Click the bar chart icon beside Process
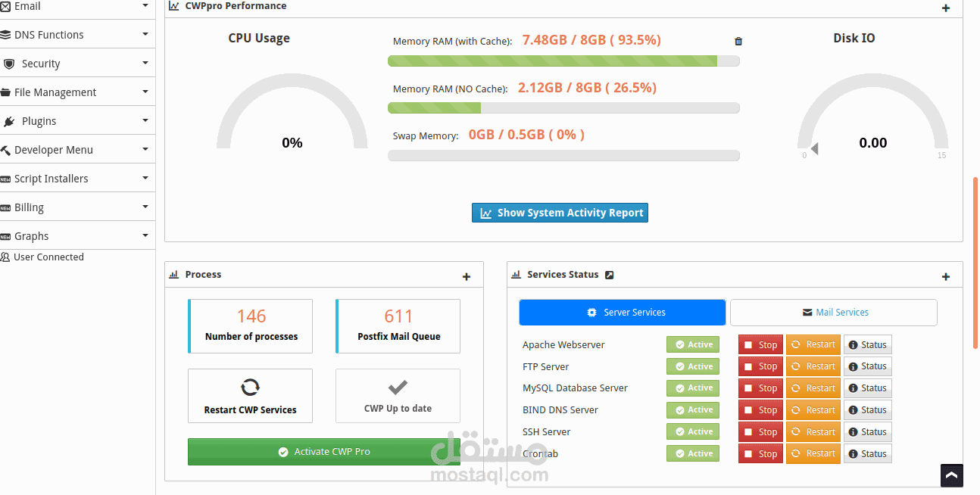The height and width of the screenshot is (495, 980). click(x=173, y=275)
